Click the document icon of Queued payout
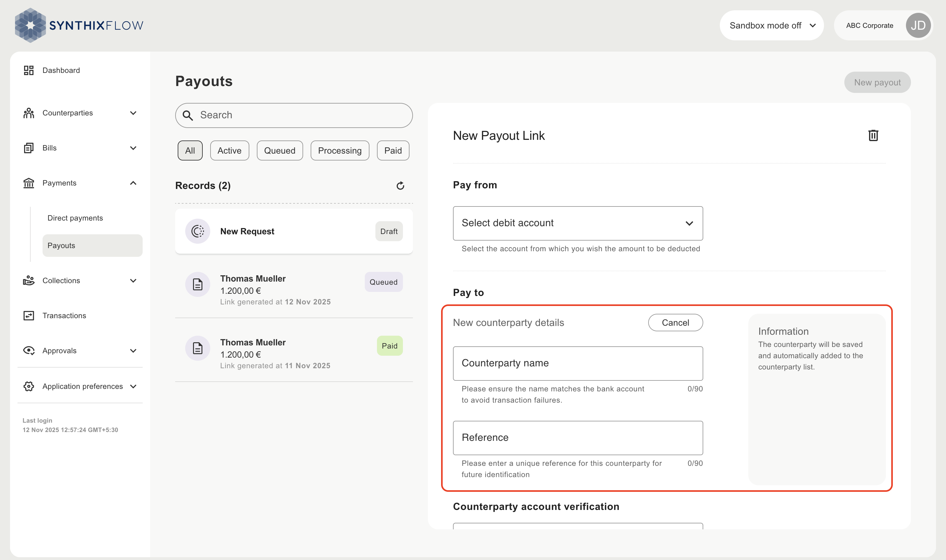The height and width of the screenshot is (560, 946). click(198, 284)
